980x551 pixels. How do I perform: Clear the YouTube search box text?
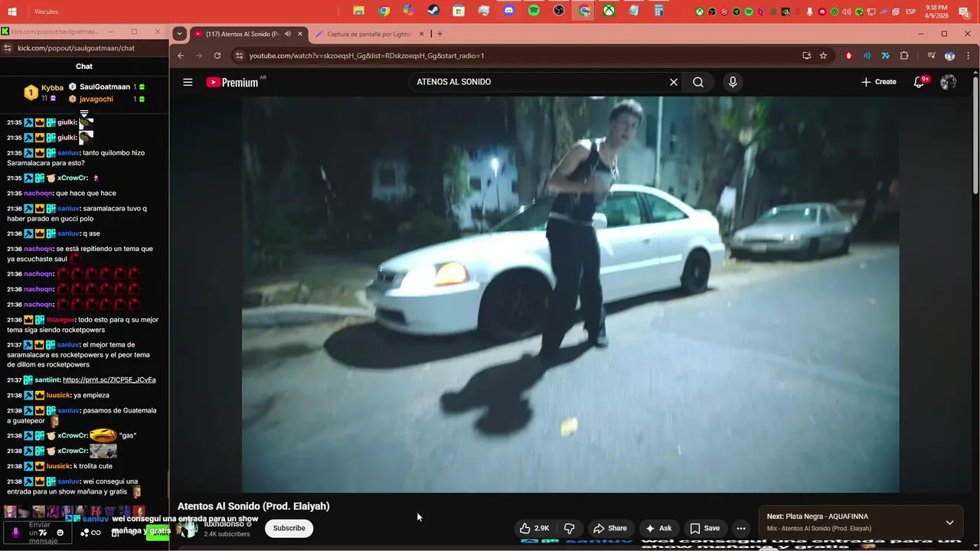pyautogui.click(x=674, y=82)
